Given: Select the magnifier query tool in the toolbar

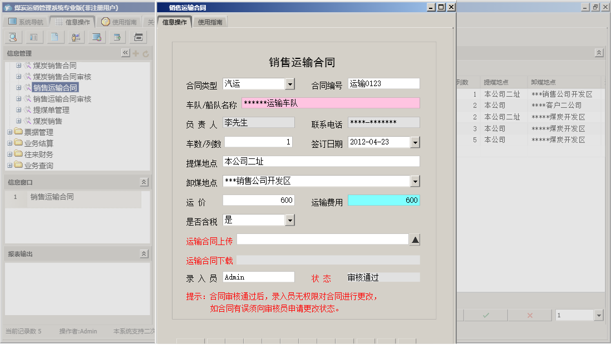Looking at the screenshot, I should pos(13,37).
